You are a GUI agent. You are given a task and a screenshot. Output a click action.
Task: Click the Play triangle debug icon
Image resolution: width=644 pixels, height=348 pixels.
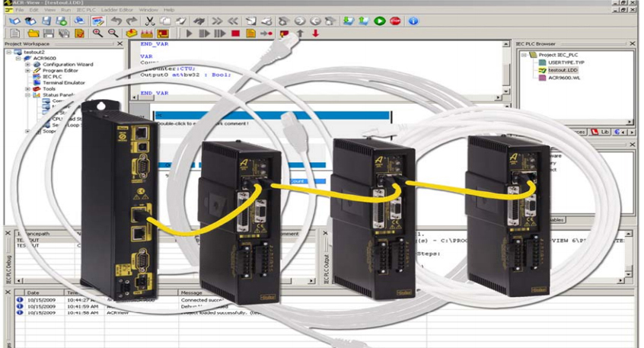pyautogui.click(x=189, y=34)
